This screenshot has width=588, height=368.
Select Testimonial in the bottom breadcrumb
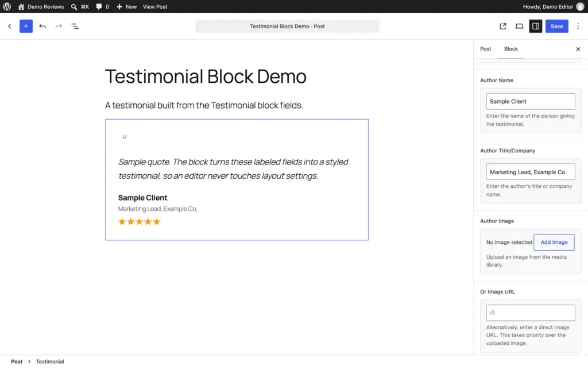pos(50,362)
